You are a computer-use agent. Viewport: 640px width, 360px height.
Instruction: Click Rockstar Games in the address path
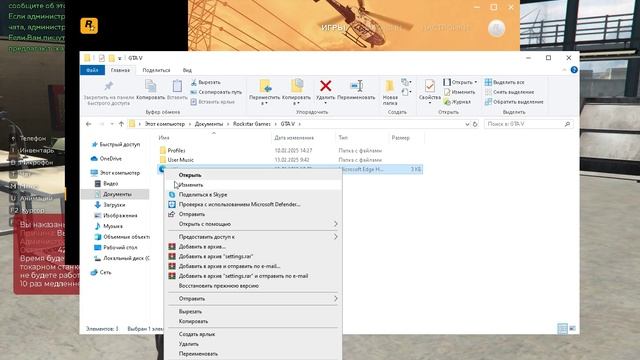[x=251, y=124]
